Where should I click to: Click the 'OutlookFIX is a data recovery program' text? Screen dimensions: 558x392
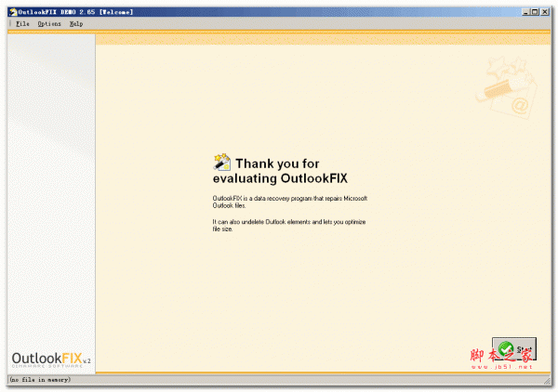pos(289,202)
